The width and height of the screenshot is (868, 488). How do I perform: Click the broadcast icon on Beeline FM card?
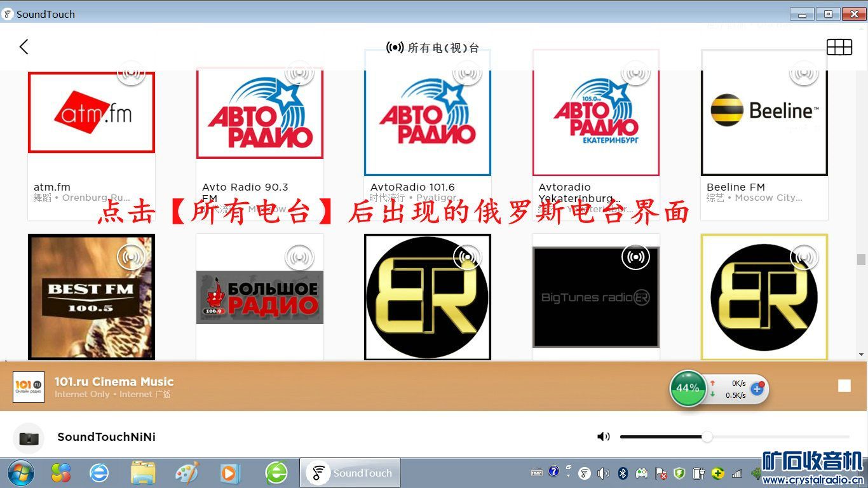804,73
